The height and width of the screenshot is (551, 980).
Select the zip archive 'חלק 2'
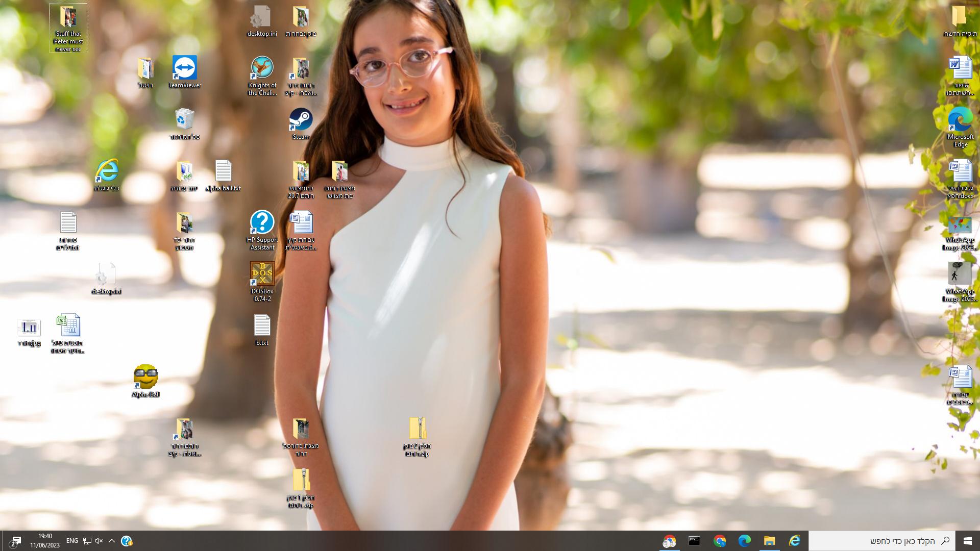pos(417,437)
